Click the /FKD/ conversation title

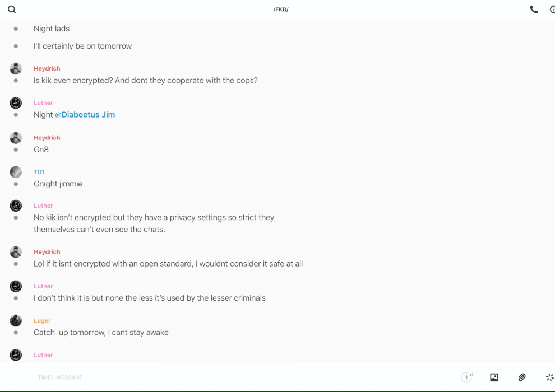point(281,10)
